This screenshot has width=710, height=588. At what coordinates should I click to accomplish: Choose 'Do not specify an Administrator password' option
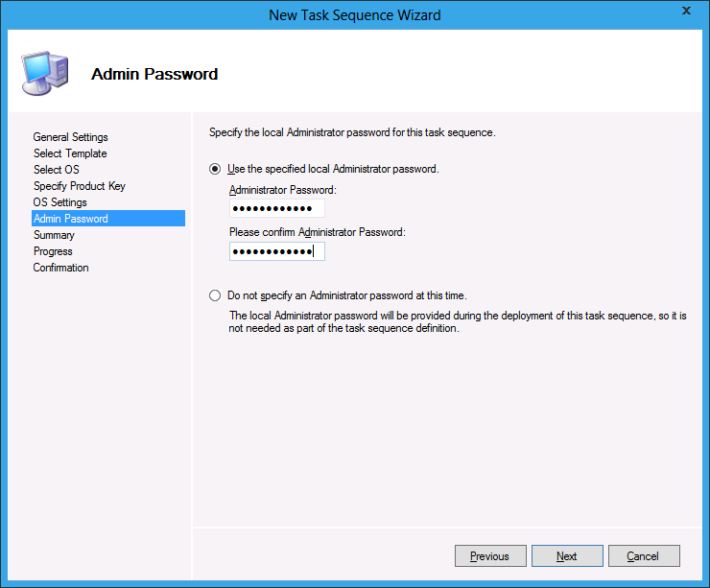tap(215, 295)
